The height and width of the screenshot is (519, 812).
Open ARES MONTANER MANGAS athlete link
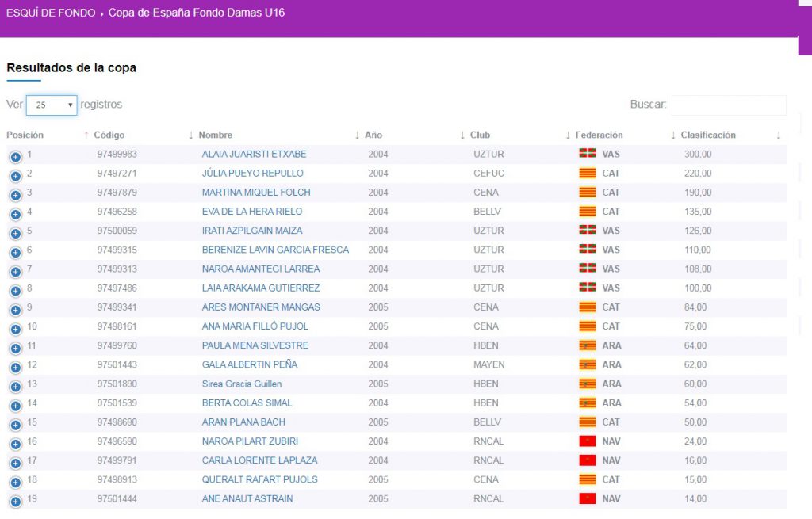click(x=261, y=307)
